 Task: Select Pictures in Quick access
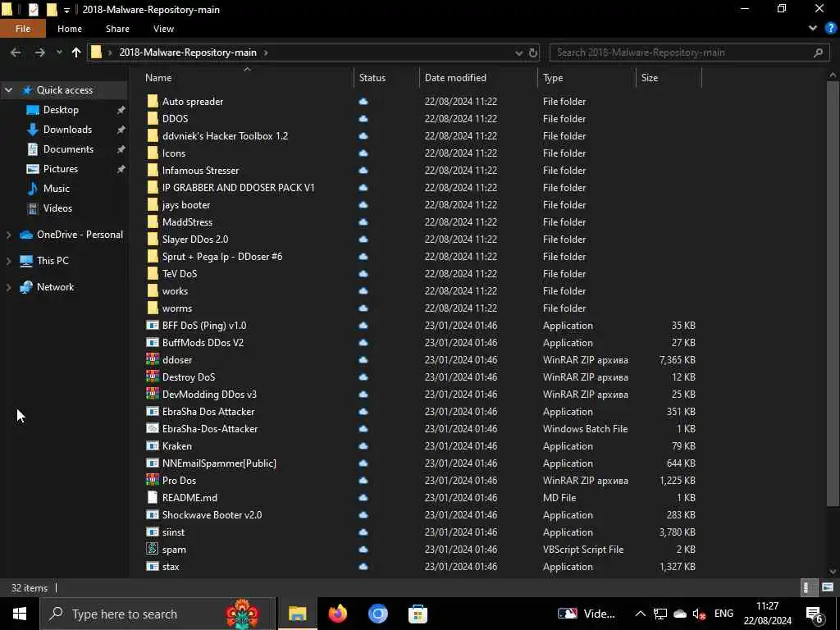pos(61,169)
